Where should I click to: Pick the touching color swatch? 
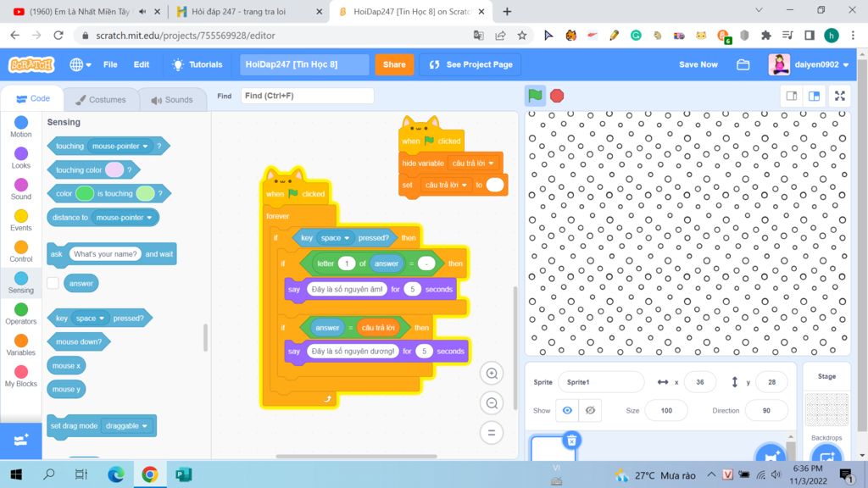pyautogui.click(x=114, y=170)
